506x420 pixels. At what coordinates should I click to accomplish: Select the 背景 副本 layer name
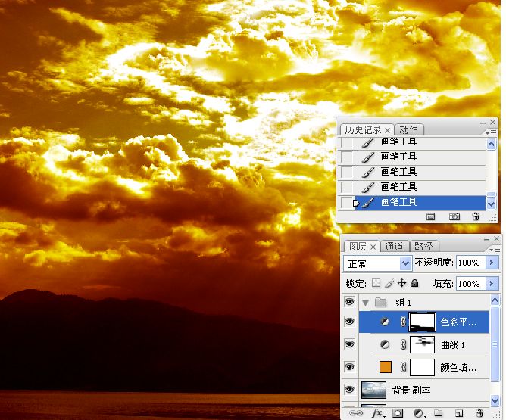click(411, 390)
